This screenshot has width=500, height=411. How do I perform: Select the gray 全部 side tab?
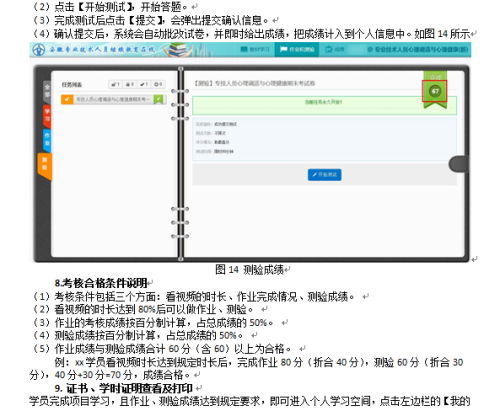point(47,91)
